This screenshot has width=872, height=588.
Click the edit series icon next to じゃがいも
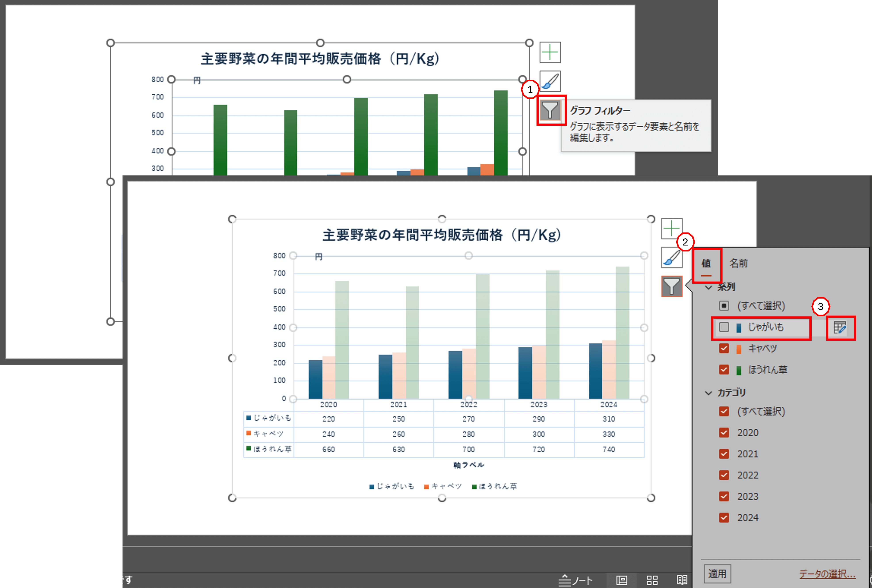tap(840, 328)
